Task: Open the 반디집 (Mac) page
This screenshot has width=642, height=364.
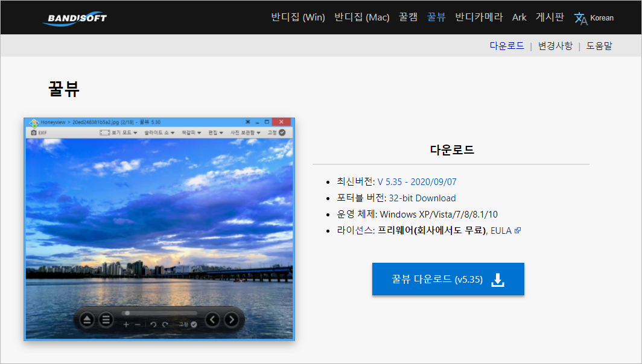Action: [362, 17]
